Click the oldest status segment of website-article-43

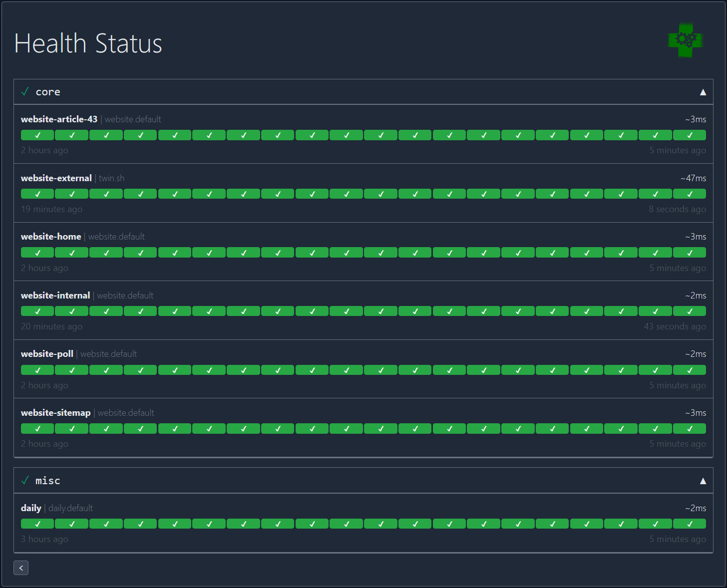coord(37,135)
